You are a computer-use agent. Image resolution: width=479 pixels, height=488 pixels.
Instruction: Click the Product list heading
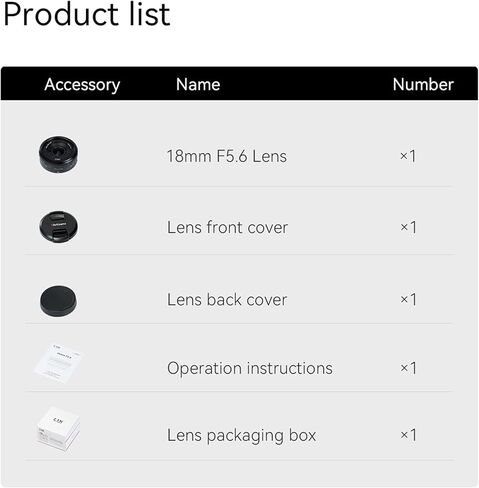coord(87,14)
